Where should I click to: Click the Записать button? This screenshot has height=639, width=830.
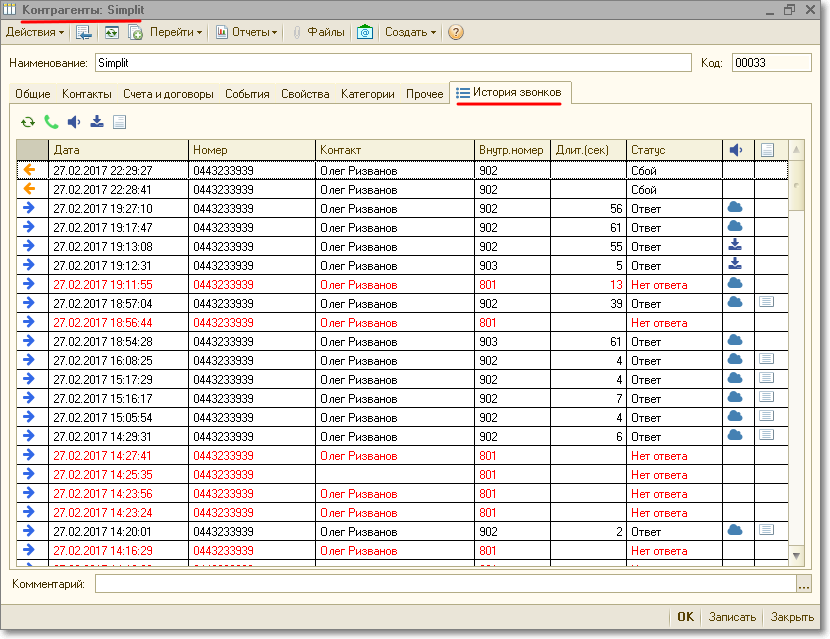click(732, 617)
